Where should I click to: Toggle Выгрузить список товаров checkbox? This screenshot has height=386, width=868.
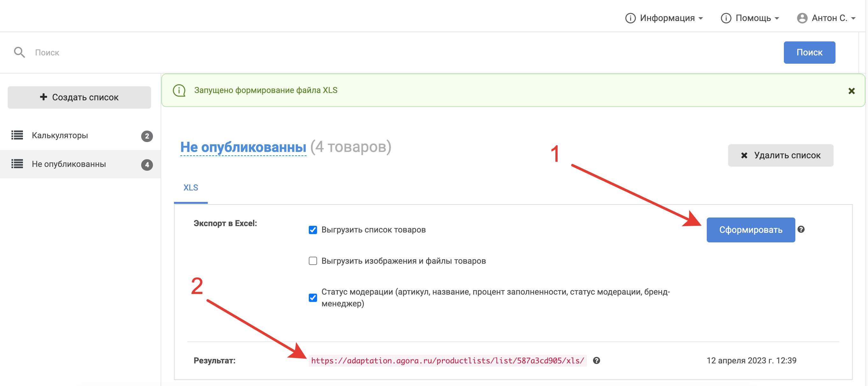click(313, 230)
